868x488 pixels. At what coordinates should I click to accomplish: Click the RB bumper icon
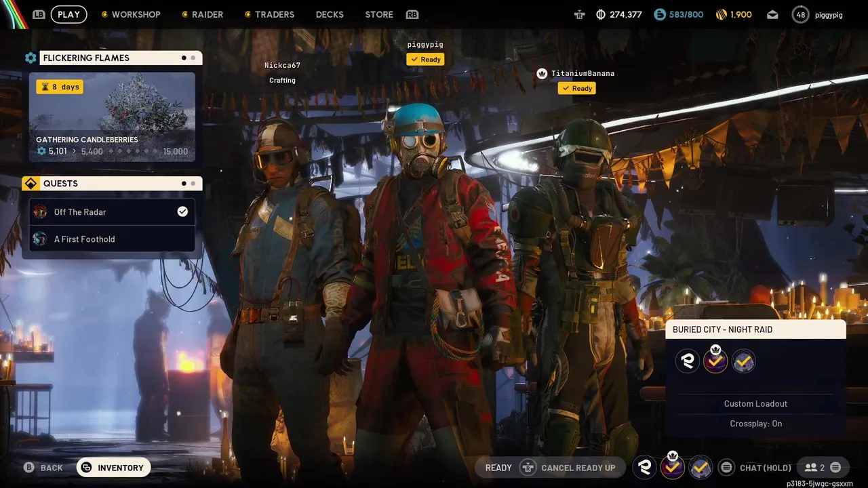tap(412, 14)
